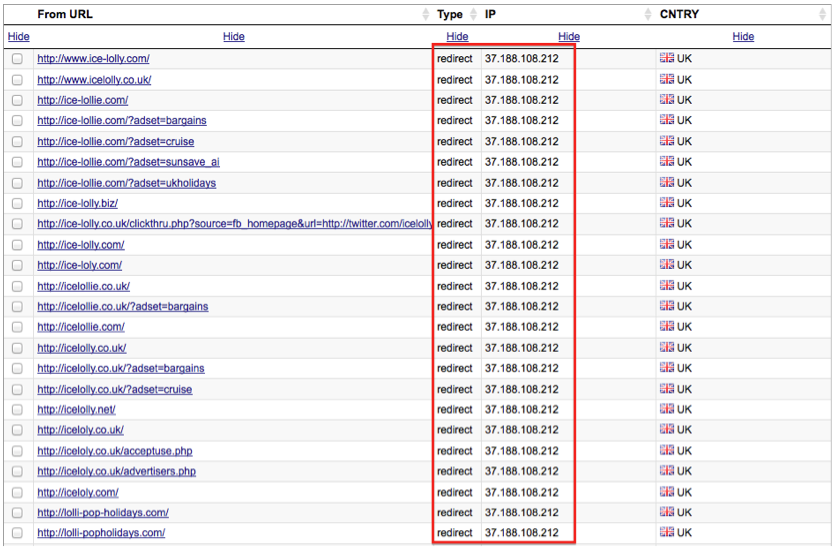This screenshot has height=549, width=837.
Task: Select the checkbox beside http://ice-lollie.com/
Action: tap(18, 100)
